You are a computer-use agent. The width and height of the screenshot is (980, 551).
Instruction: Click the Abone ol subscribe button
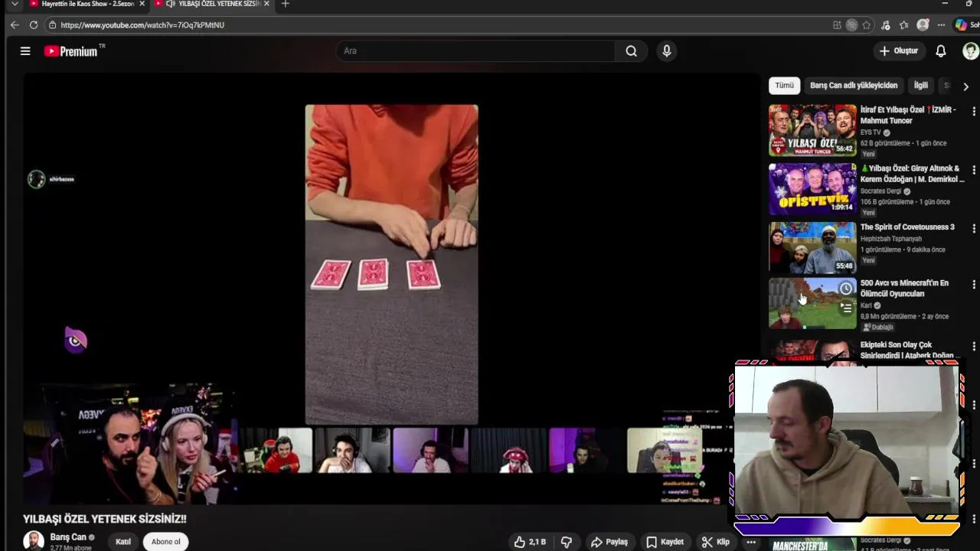[x=166, y=542]
